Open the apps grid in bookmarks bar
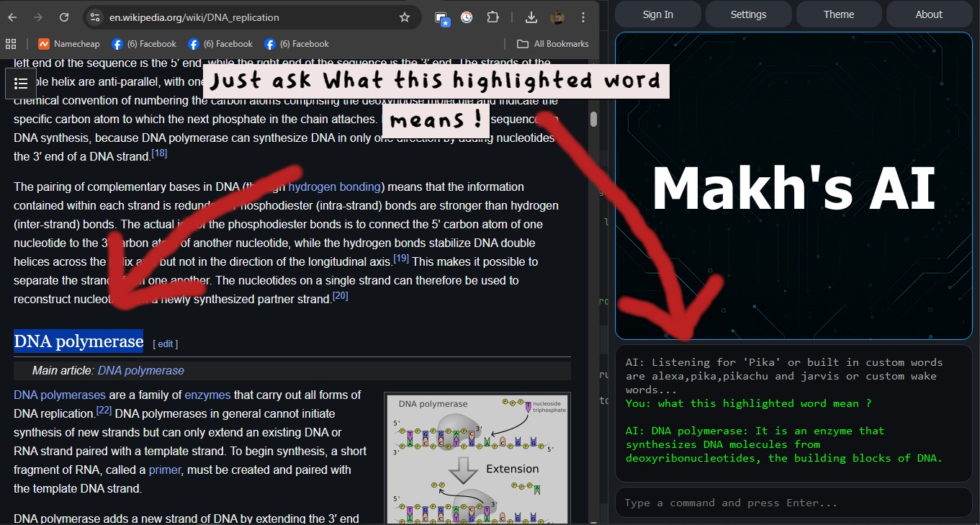The image size is (980, 525). click(x=11, y=44)
